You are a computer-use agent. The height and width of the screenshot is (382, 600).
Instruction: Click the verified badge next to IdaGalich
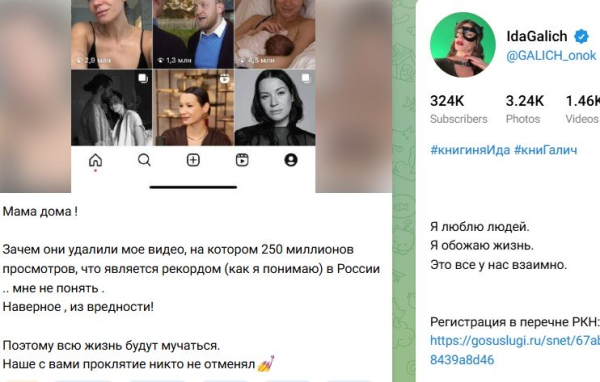pos(581,36)
